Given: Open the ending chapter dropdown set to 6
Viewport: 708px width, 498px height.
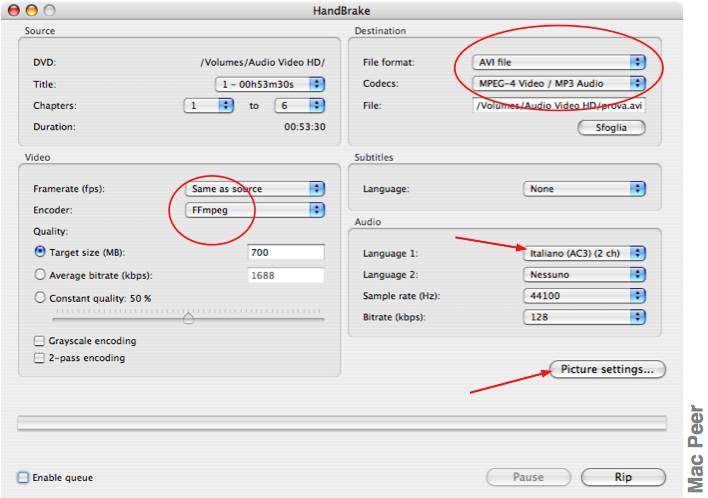Looking at the screenshot, I should (299, 105).
